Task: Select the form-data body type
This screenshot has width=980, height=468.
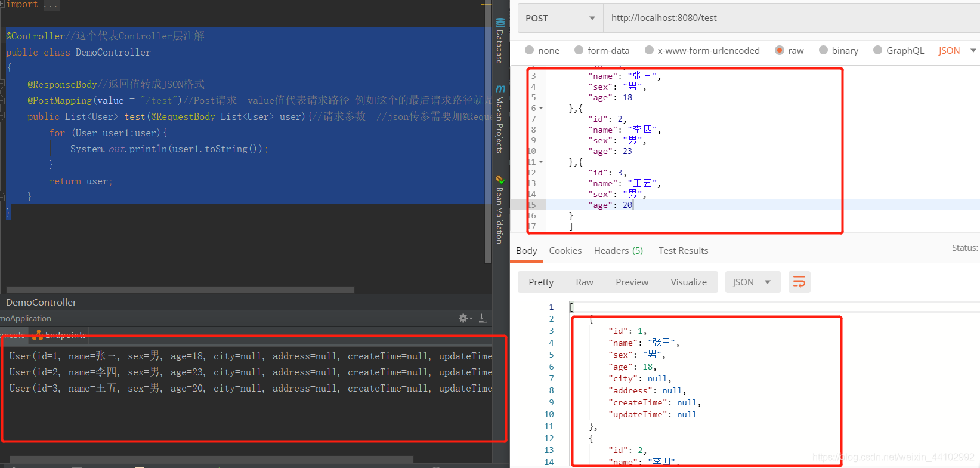Action: 602,50
